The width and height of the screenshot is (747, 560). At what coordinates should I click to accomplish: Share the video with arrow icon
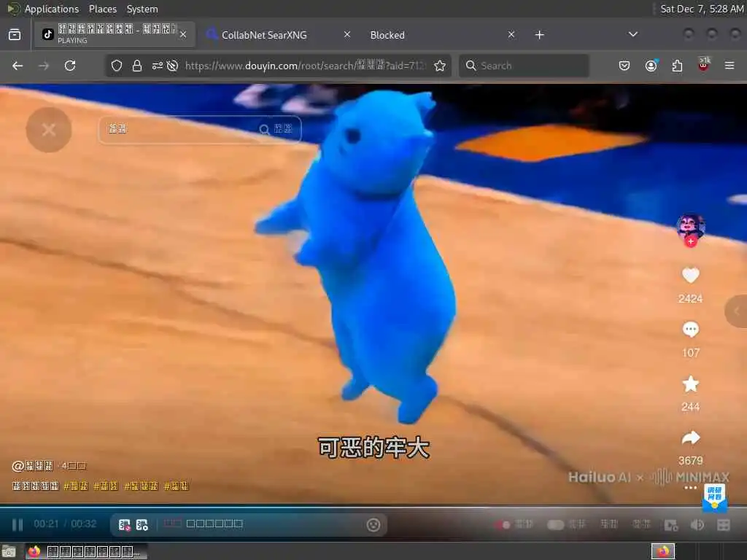tap(690, 437)
